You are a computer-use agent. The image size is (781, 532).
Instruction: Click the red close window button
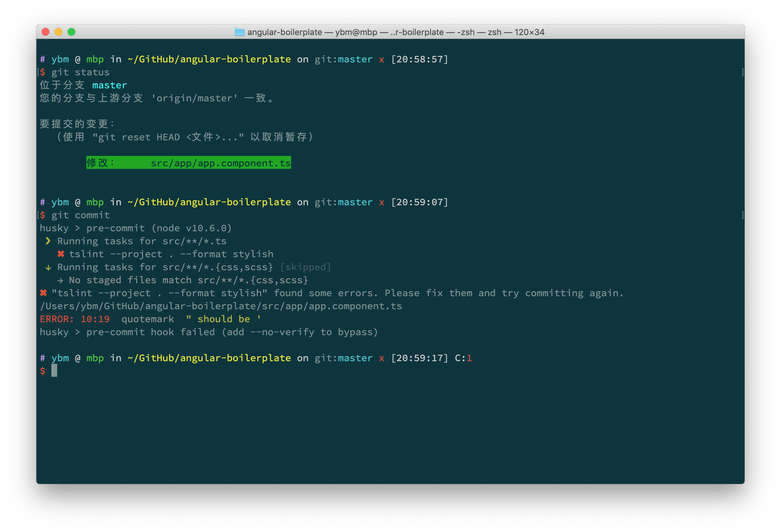tap(45, 32)
